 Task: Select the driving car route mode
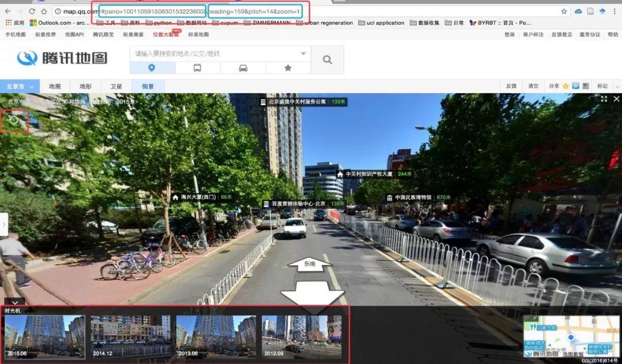tap(243, 68)
